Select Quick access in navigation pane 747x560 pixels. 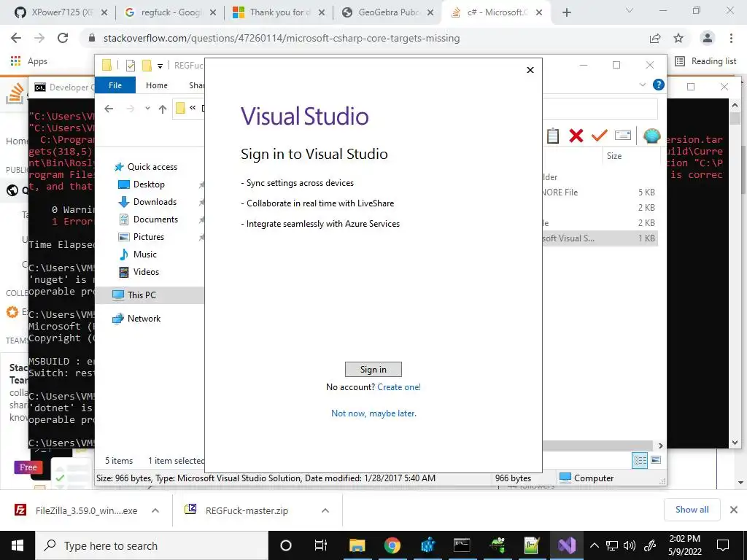pos(152,167)
